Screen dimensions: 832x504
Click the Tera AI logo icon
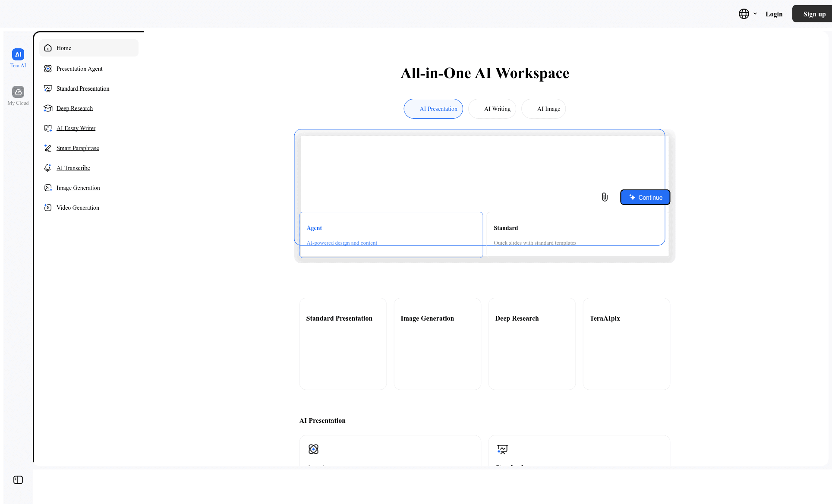coord(18,54)
